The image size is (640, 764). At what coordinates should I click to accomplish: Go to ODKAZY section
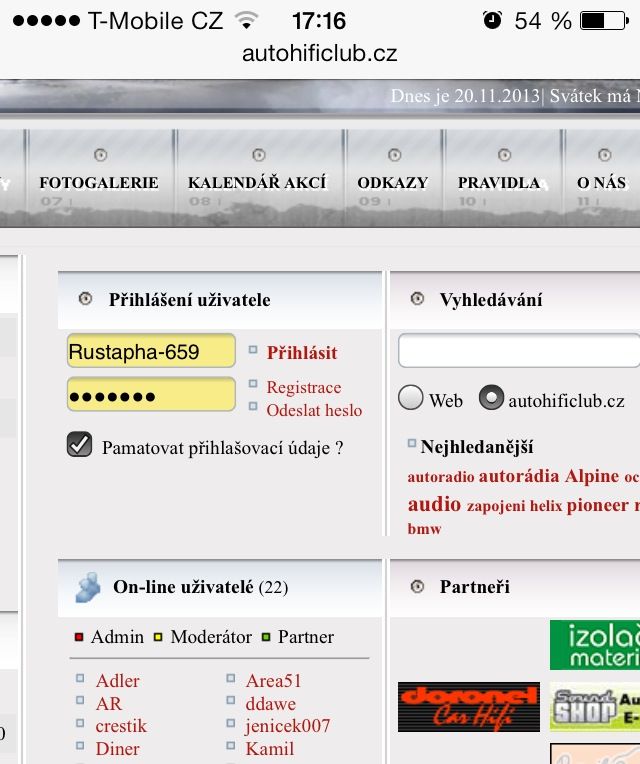[393, 183]
